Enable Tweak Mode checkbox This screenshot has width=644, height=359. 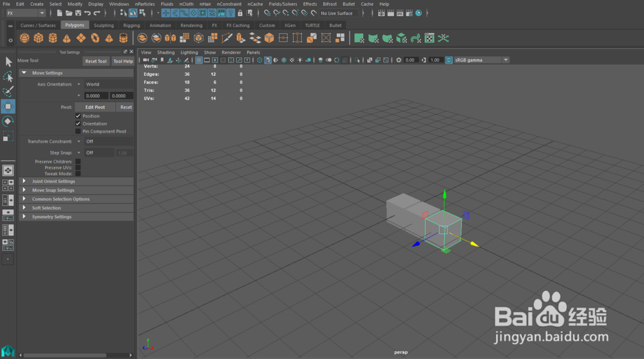[x=78, y=174]
